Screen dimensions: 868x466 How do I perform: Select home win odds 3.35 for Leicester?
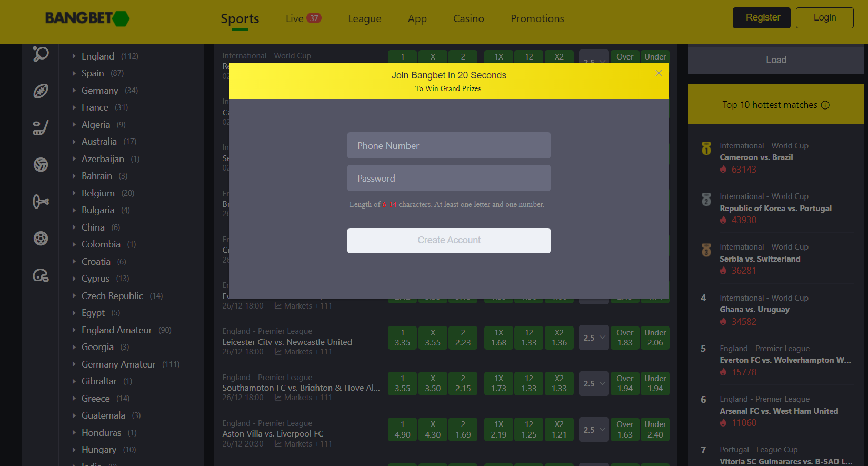(403, 338)
